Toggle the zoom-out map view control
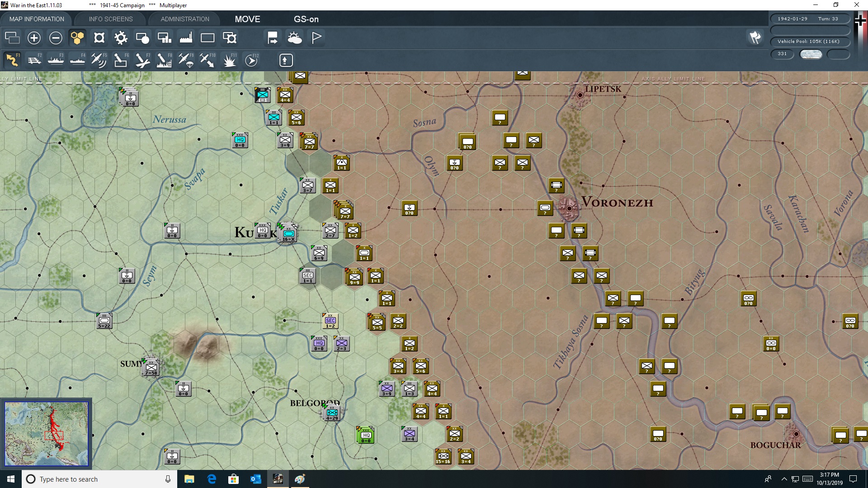Screen dimensions: 868x488 pos(56,38)
